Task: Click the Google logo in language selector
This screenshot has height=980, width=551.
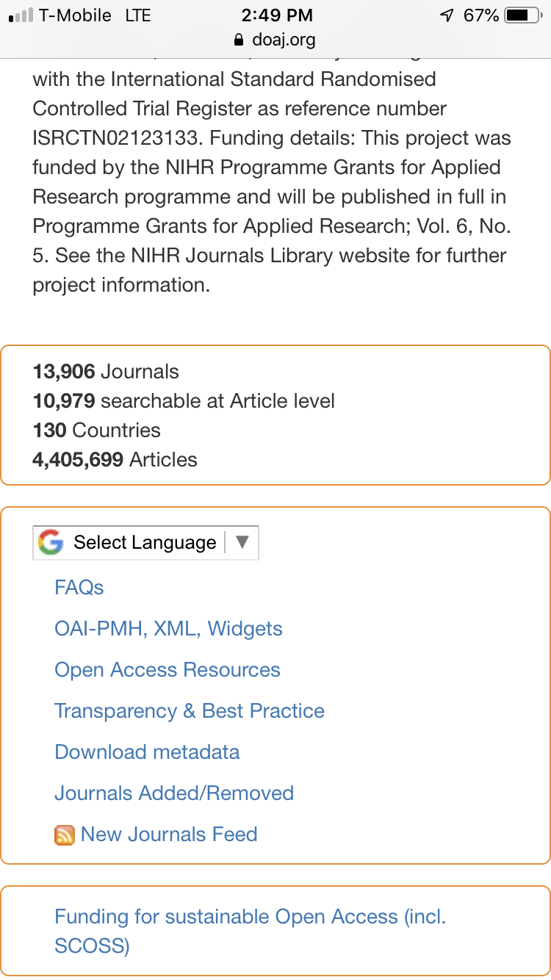Action: [51, 543]
